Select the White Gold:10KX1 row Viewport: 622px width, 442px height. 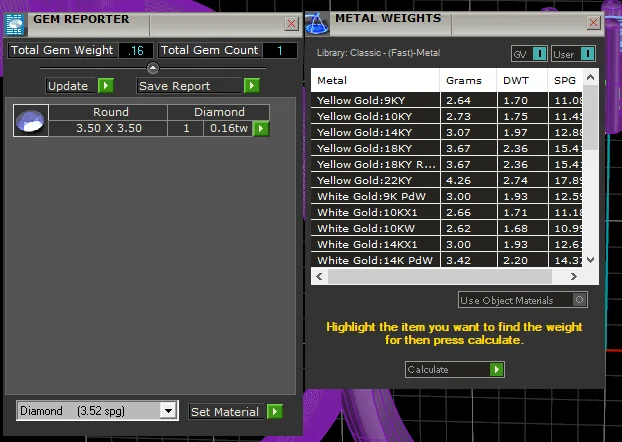point(447,212)
